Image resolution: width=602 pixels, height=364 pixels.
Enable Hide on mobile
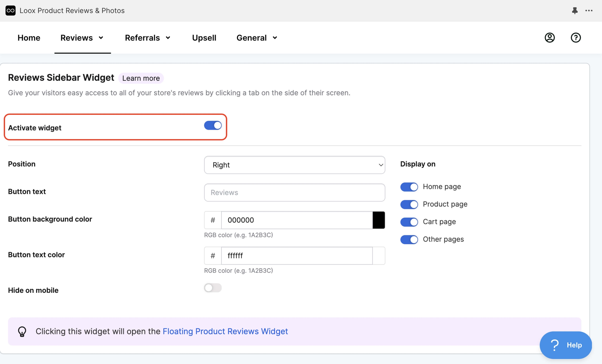(x=212, y=288)
